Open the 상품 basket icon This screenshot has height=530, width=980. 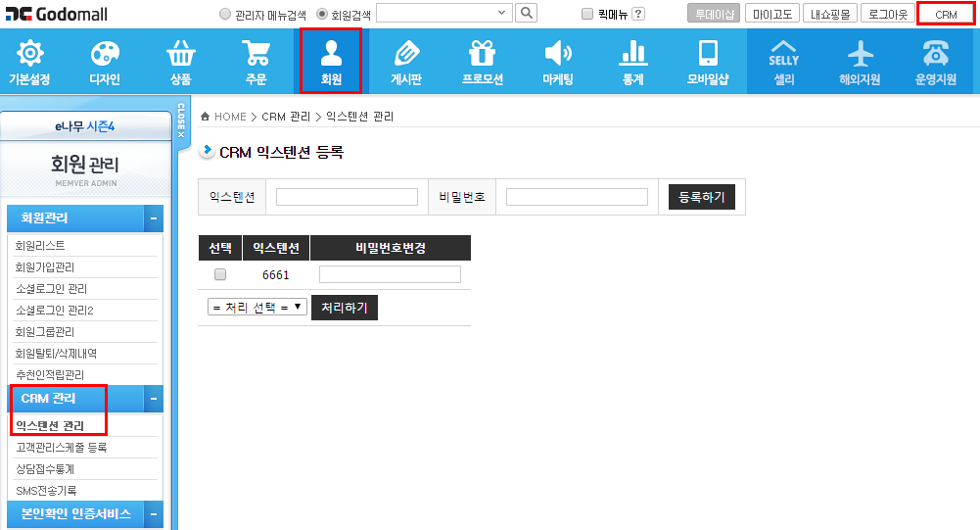pyautogui.click(x=180, y=54)
